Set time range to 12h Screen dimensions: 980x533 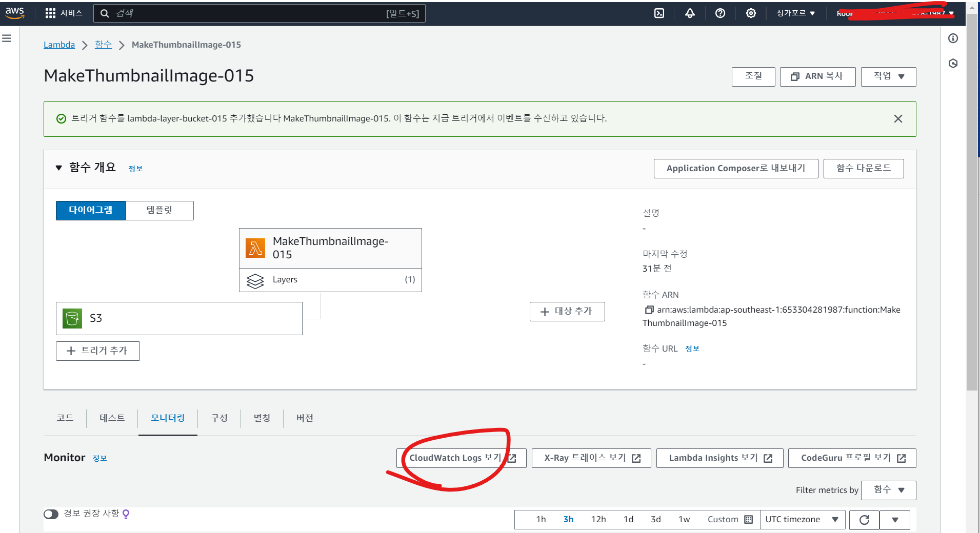pyautogui.click(x=598, y=519)
